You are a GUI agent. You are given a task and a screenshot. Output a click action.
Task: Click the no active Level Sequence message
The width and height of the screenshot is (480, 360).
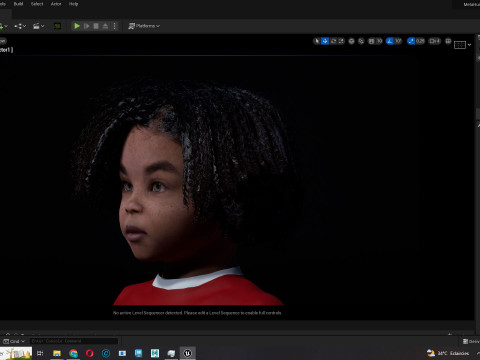pyautogui.click(x=197, y=313)
